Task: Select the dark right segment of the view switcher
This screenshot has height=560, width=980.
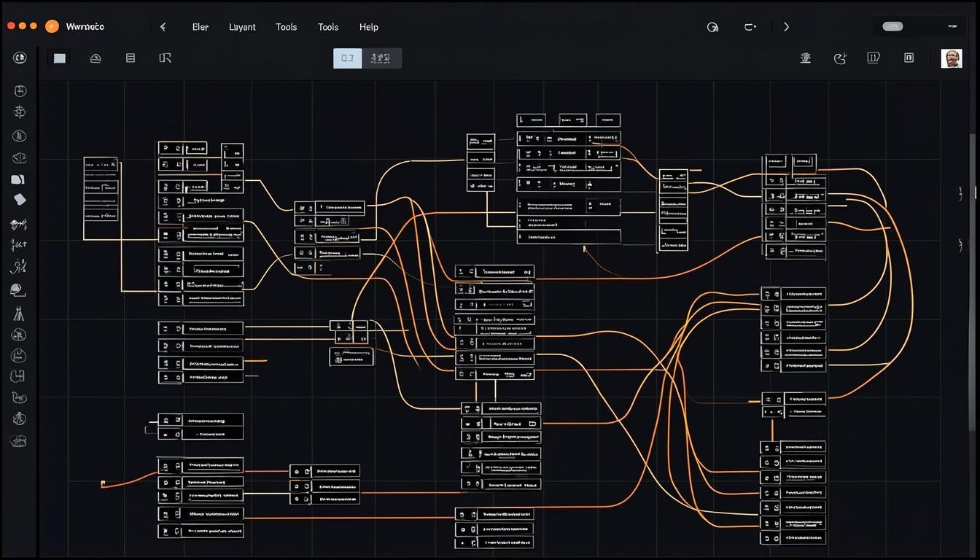Action: point(381,58)
